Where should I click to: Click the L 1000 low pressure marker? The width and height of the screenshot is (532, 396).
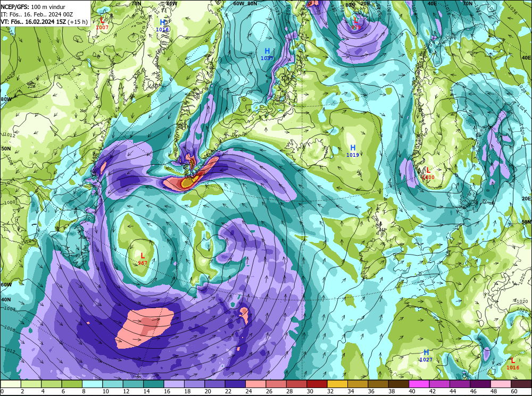pos(428,173)
